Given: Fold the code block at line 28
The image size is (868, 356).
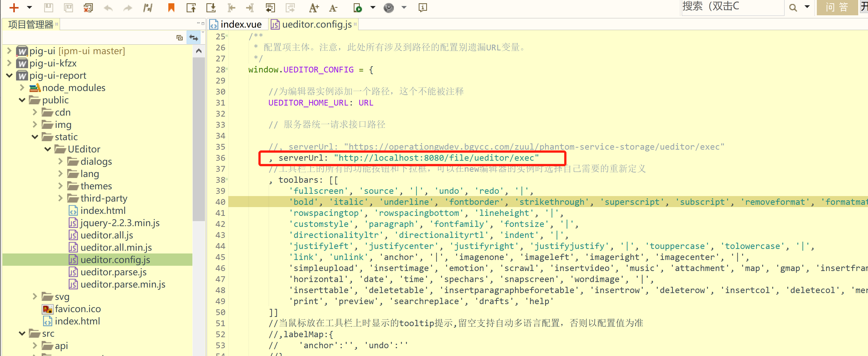Looking at the screenshot, I should [x=227, y=69].
